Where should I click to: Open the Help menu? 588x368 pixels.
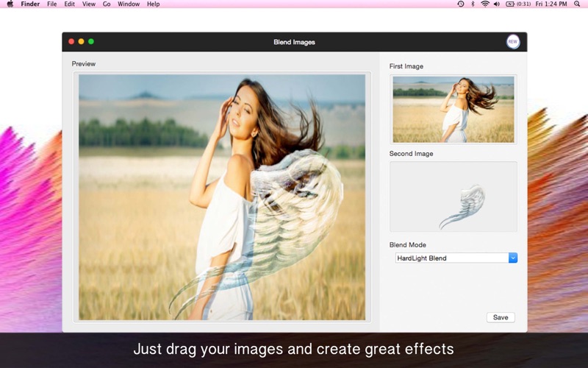(153, 4)
